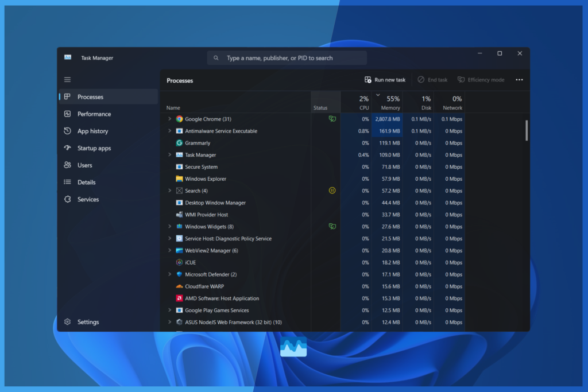The image size is (588, 392).
Task: Click the efficiency leaf icon for Chrome
Action: click(332, 119)
